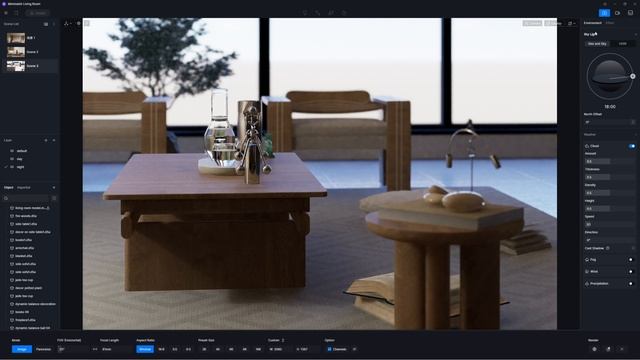
Task: Click the object search magnifier icon
Action: click(6, 198)
